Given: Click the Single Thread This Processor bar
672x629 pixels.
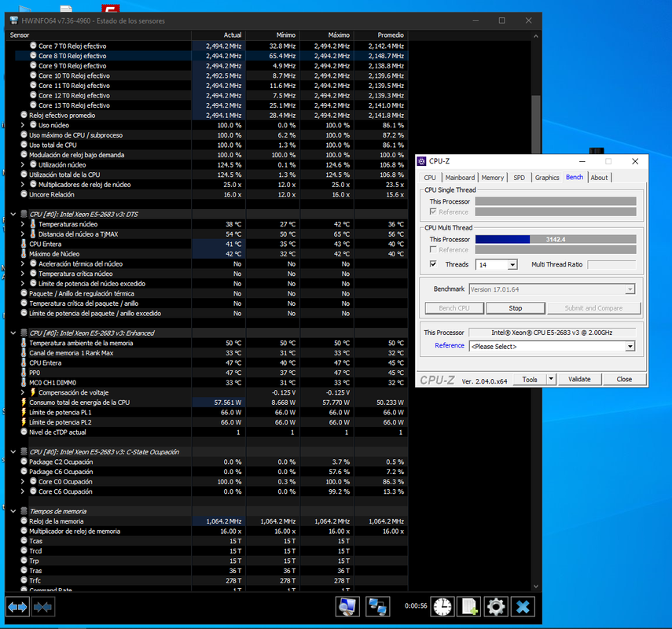Looking at the screenshot, I should pos(556,201).
